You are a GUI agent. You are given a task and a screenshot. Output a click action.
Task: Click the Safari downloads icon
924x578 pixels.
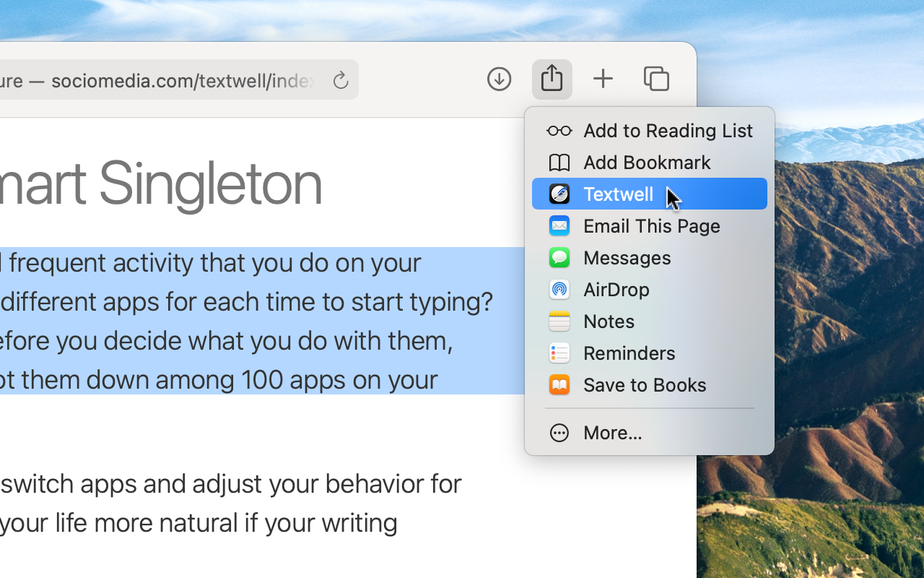(499, 79)
